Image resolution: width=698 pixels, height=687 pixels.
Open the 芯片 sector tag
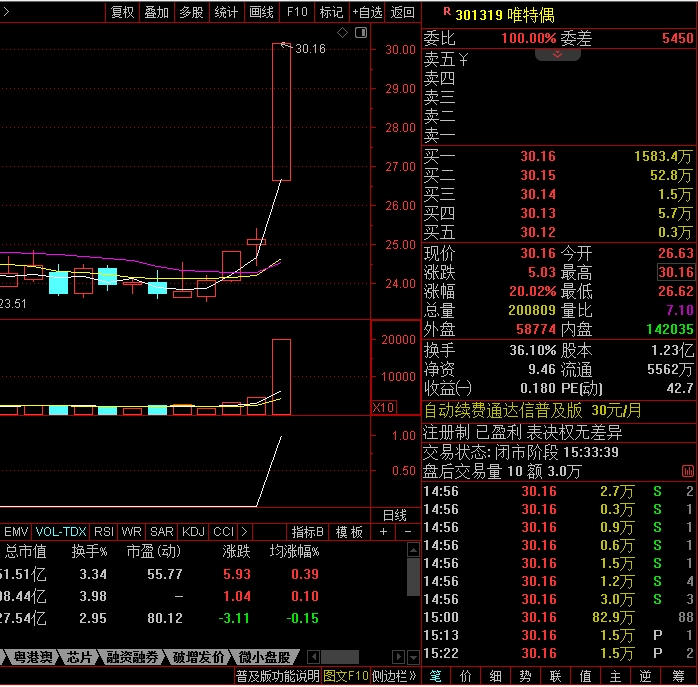[79, 657]
